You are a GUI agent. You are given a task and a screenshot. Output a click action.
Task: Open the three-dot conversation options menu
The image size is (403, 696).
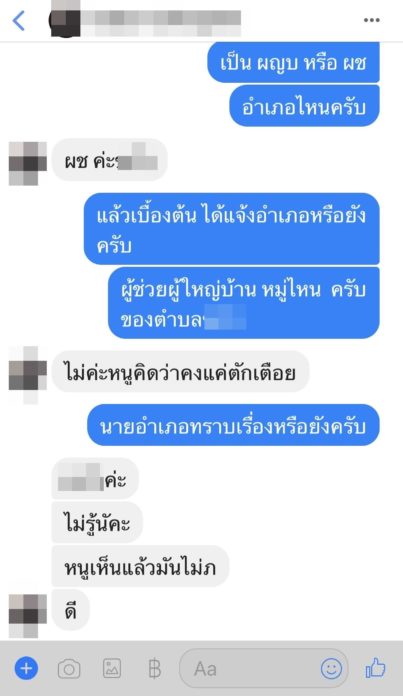[371, 20]
